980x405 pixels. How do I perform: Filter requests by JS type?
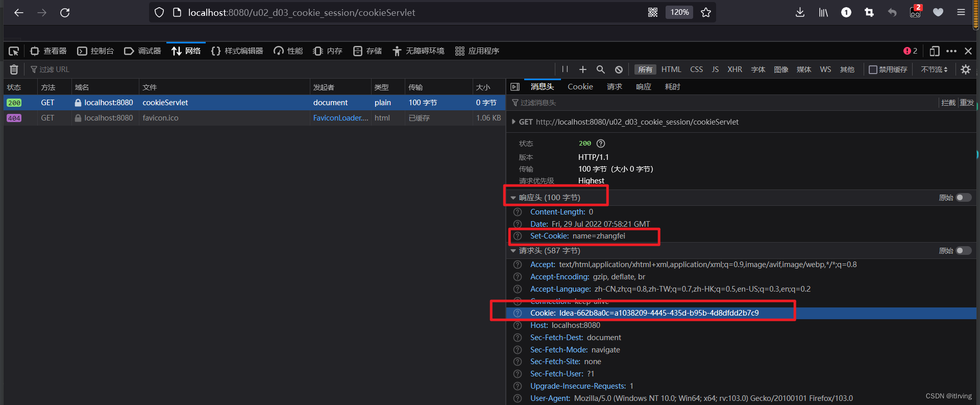715,69
